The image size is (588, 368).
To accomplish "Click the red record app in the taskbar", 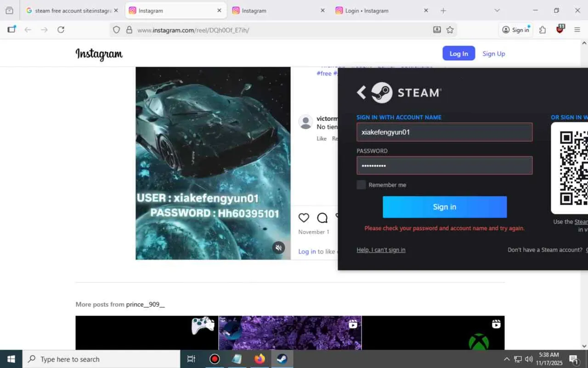I will (x=215, y=359).
